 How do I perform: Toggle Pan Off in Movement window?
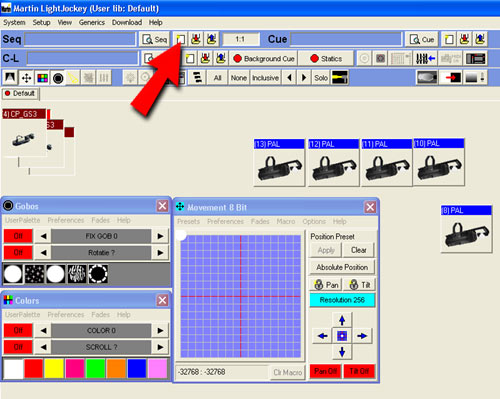(x=325, y=371)
